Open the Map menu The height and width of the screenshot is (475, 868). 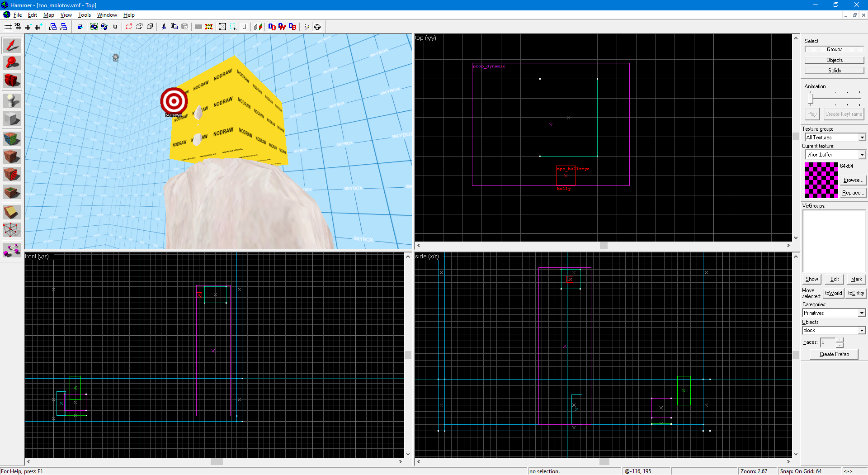point(49,15)
